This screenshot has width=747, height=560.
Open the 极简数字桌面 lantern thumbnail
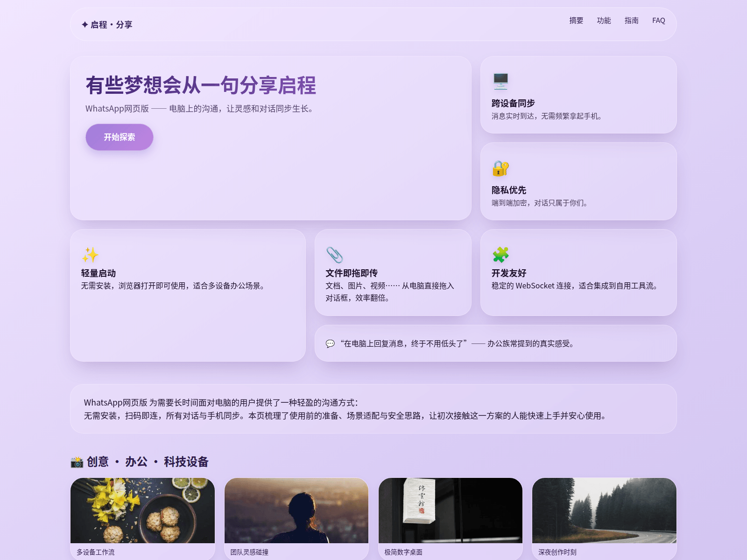coord(451,511)
